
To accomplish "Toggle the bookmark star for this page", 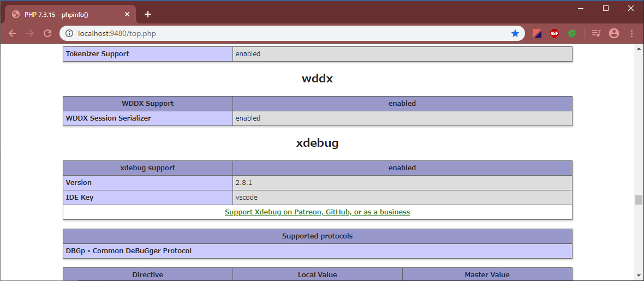I will point(515,34).
